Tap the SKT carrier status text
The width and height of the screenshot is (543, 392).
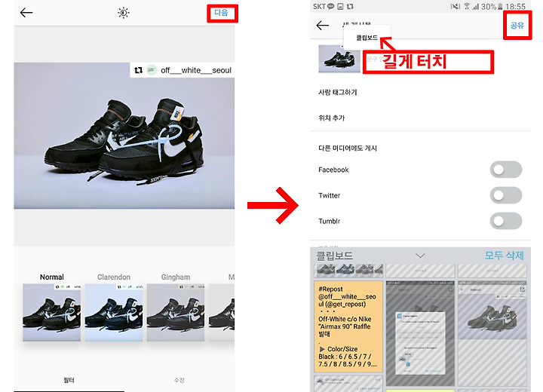tap(319, 6)
